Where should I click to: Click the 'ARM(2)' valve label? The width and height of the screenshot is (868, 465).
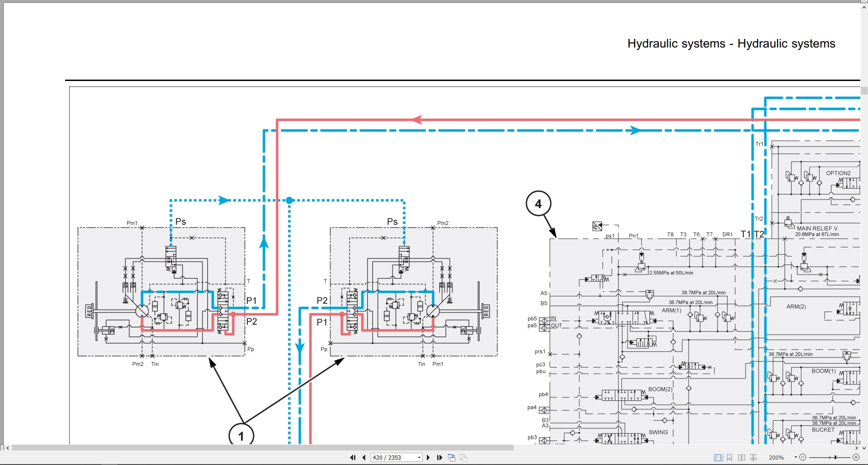coord(796,307)
